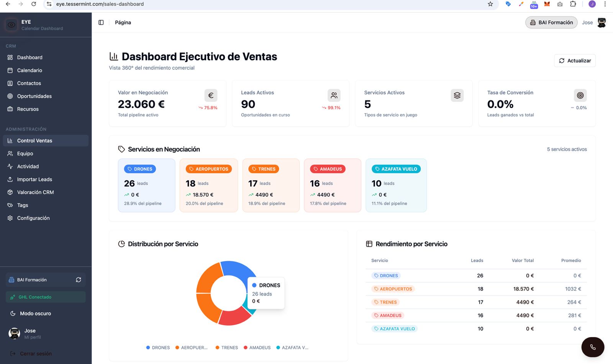Bookmark this page with the star icon
This screenshot has height=364, width=613.
tap(490, 4)
